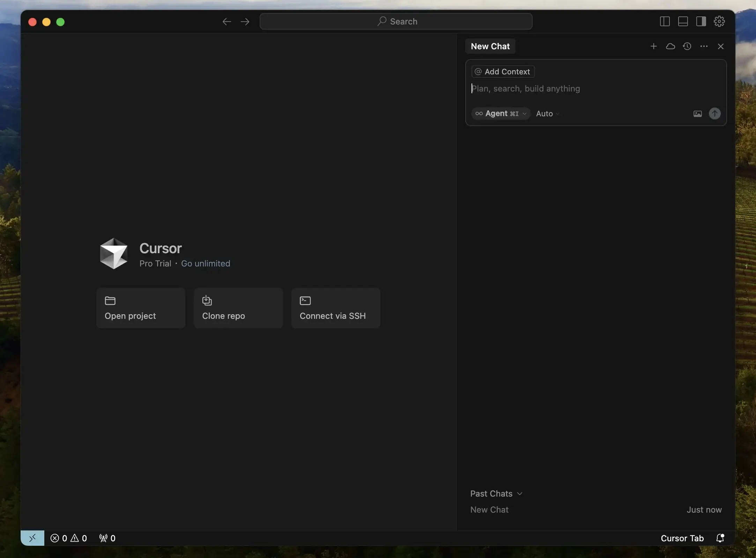Open the remote window status bar icon
The width and height of the screenshot is (756, 558).
(32, 538)
